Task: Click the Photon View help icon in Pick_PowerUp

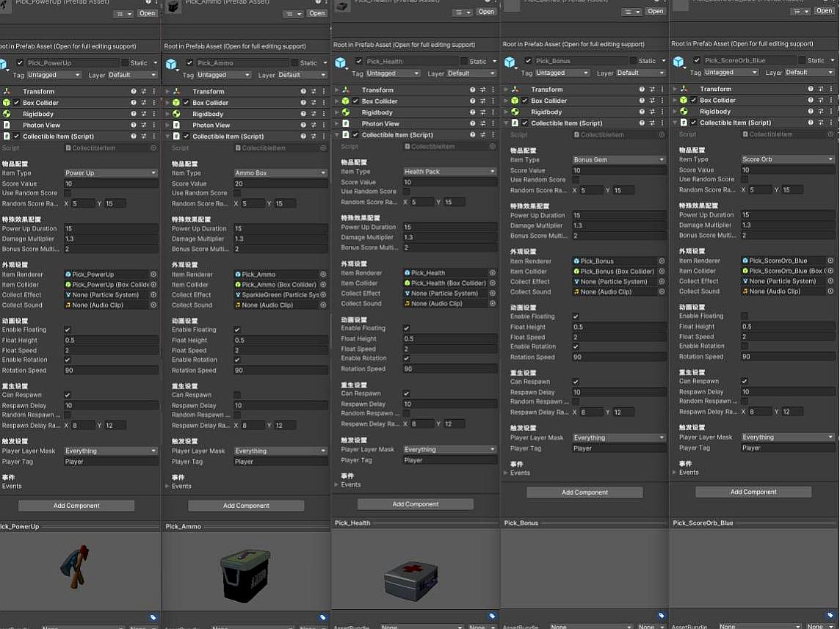Action: pos(133,126)
